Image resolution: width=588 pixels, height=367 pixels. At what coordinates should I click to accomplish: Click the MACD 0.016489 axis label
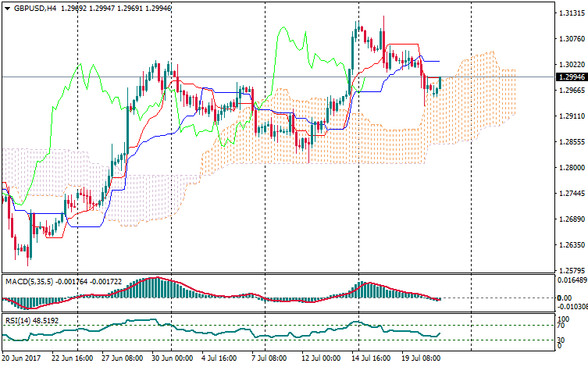coord(569,280)
